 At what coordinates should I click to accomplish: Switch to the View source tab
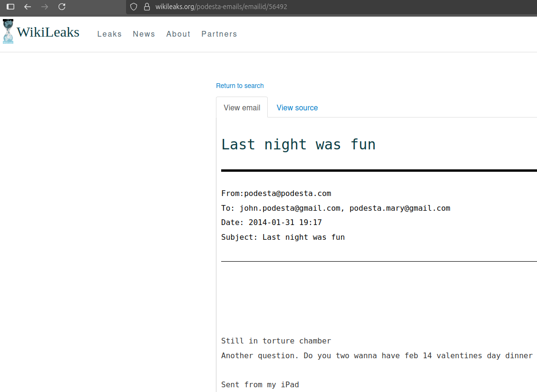tap(297, 108)
